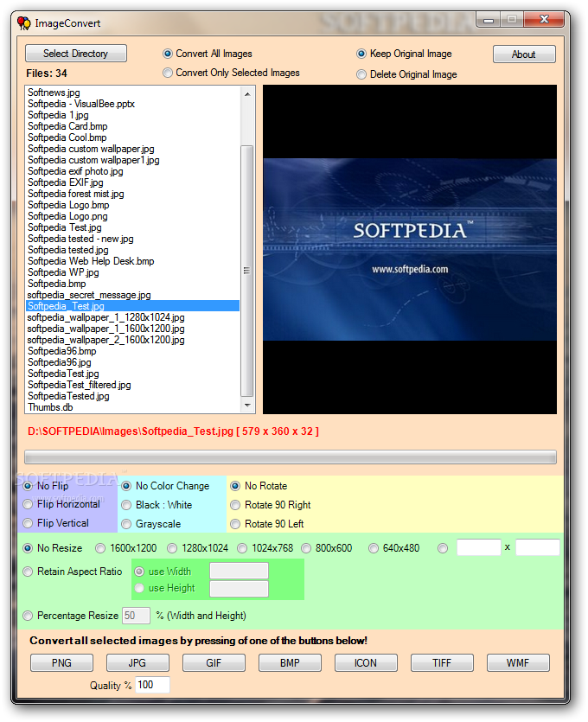Screen dimensions: 588x722
Task: Click the file list scroll down arrow
Action: click(x=247, y=406)
